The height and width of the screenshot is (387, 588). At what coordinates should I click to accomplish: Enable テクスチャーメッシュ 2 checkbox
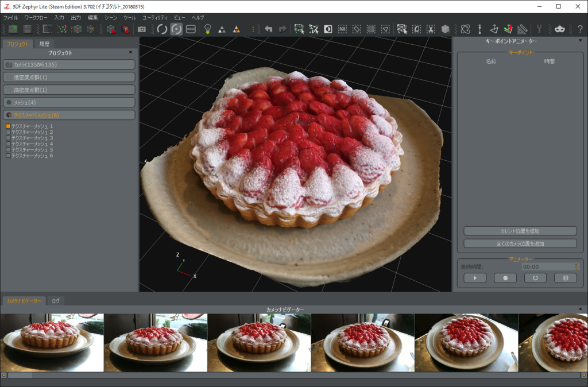[x=8, y=133]
